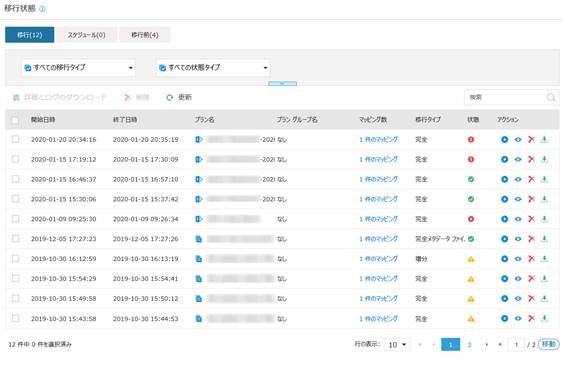The image size is (563, 373).
Task: Select current page 1 button
Action: 450,345
